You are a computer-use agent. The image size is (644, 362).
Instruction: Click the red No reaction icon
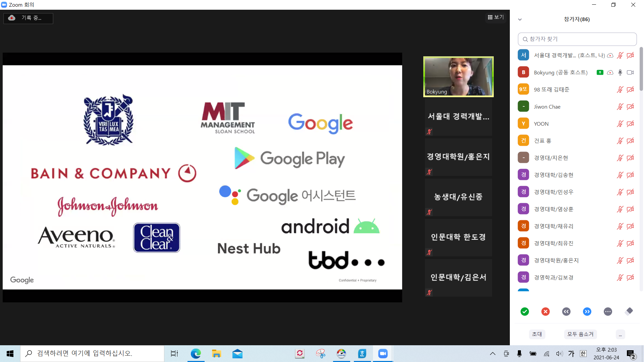(x=545, y=312)
